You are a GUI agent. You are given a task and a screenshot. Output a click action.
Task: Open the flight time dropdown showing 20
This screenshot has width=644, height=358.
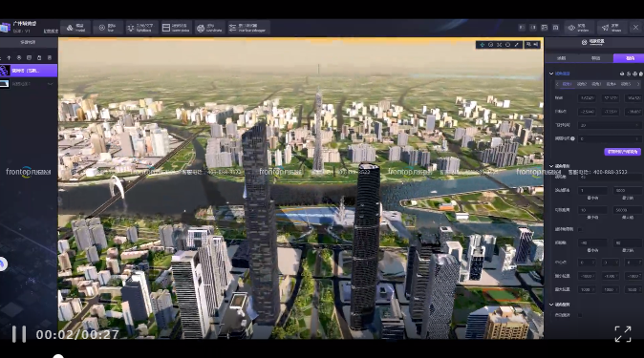[610, 125]
